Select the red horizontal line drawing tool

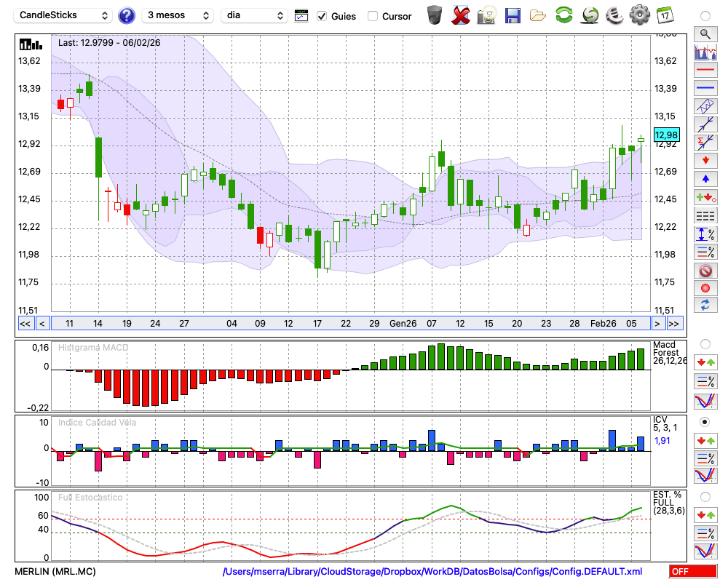coord(705,71)
